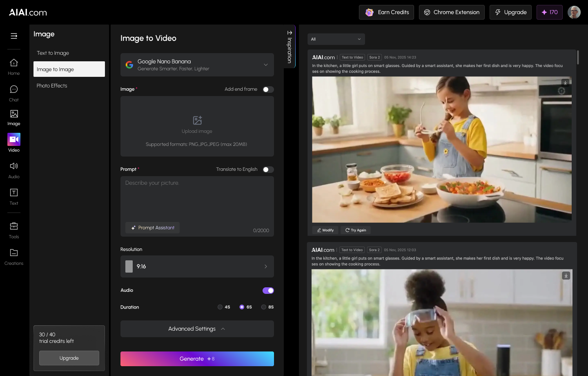Image resolution: width=588 pixels, height=376 pixels.
Task: Open Tools from the sidebar
Action: point(14,231)
